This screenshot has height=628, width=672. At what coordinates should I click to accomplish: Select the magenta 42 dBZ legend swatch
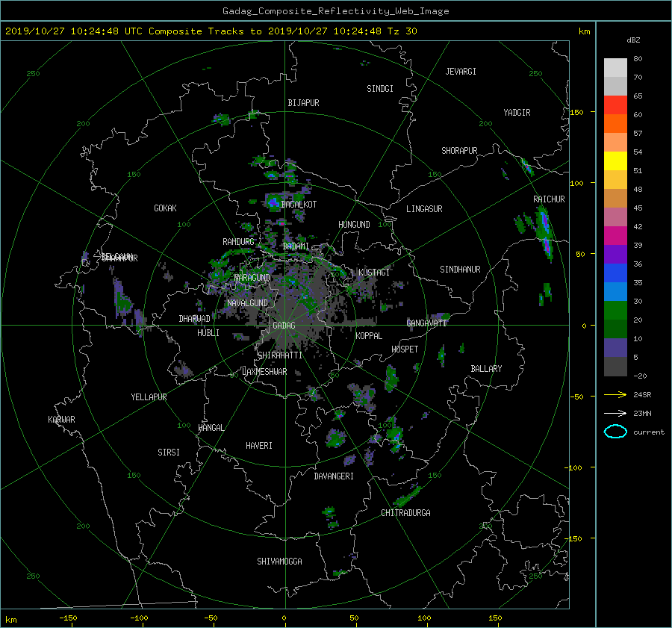[615, 235]
